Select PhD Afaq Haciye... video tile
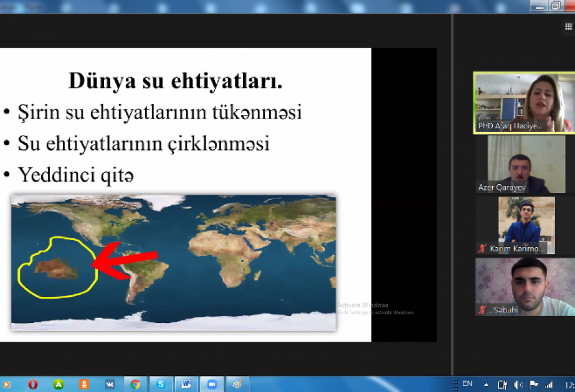This screenshot has height=392, width=575. pos(525,103)
